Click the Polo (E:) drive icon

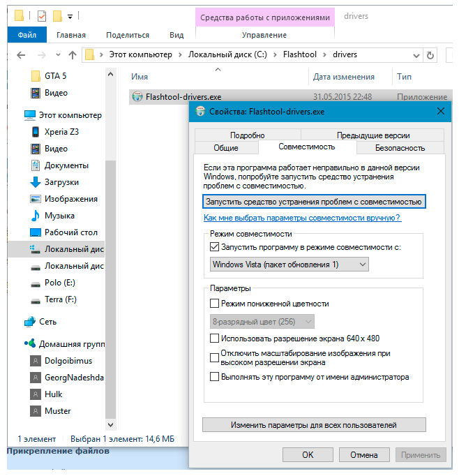(x=36, y=284)
